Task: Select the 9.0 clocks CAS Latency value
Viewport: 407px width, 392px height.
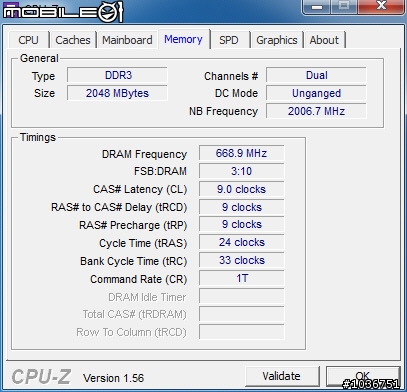Action: 242,189
